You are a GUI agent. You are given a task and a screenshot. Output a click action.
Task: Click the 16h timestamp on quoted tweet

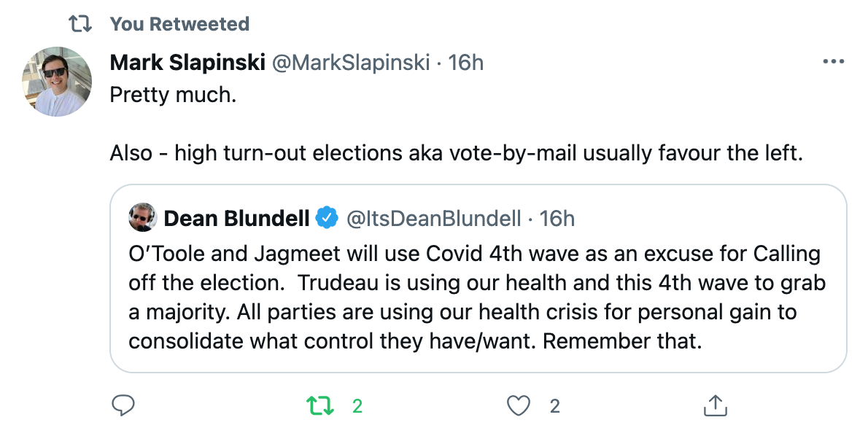557,219
